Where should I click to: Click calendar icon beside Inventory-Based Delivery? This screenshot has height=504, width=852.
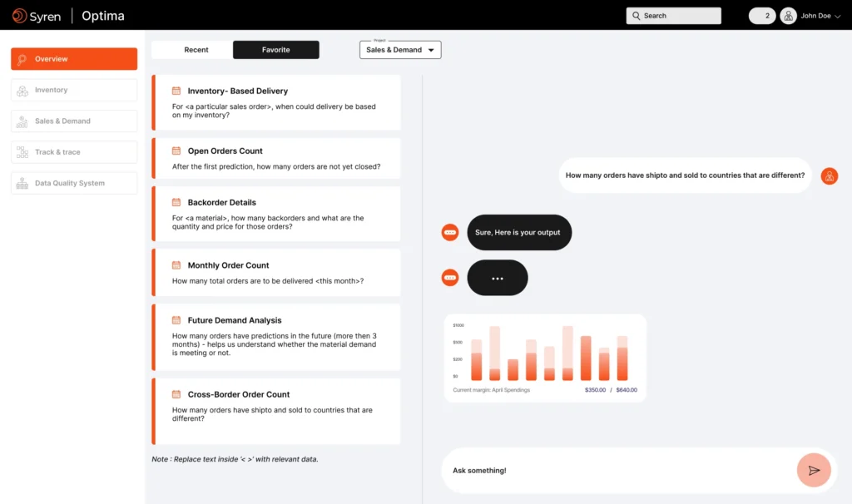point(176,91)
